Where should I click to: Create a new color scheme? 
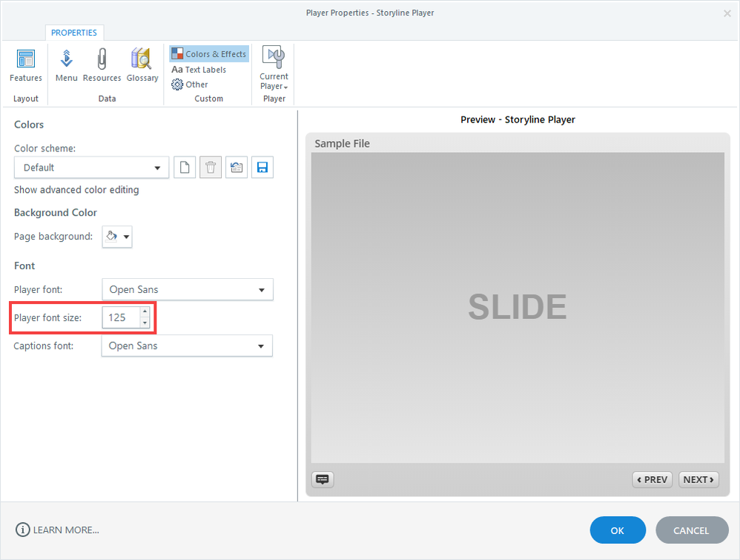point(185,167)
